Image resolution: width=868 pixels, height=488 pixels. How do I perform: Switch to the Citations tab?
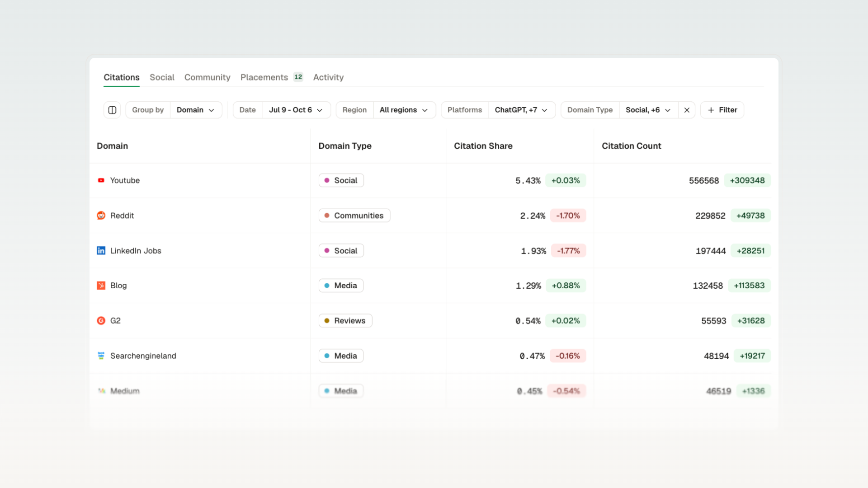pyautogui.click(x=122, y=77)
